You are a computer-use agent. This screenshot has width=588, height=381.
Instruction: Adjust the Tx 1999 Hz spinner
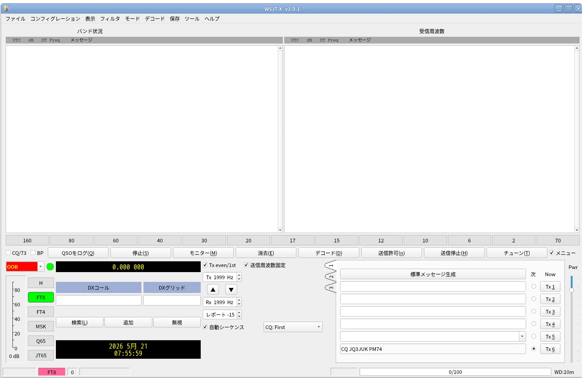pyautogui.click(x=222, y=277)
